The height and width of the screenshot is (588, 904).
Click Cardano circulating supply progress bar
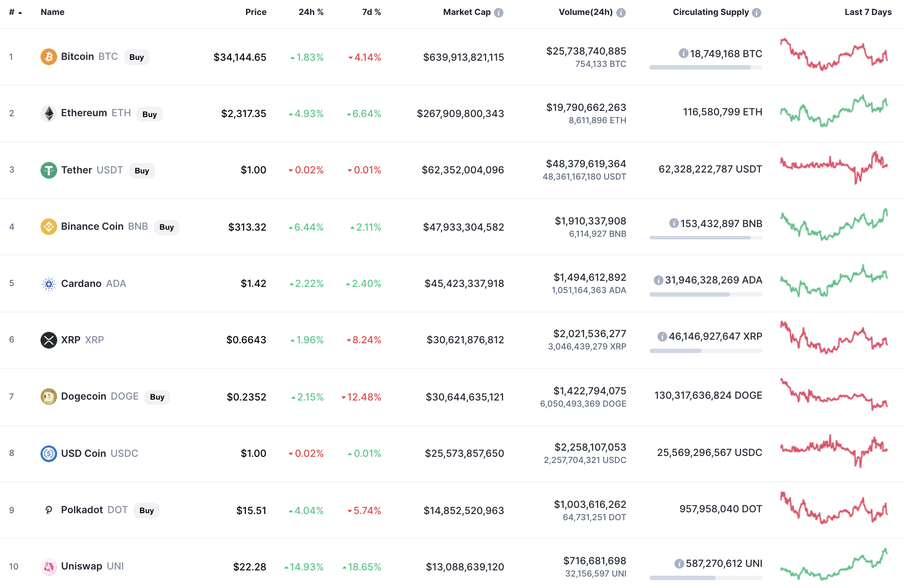click(x=706, y=294)
